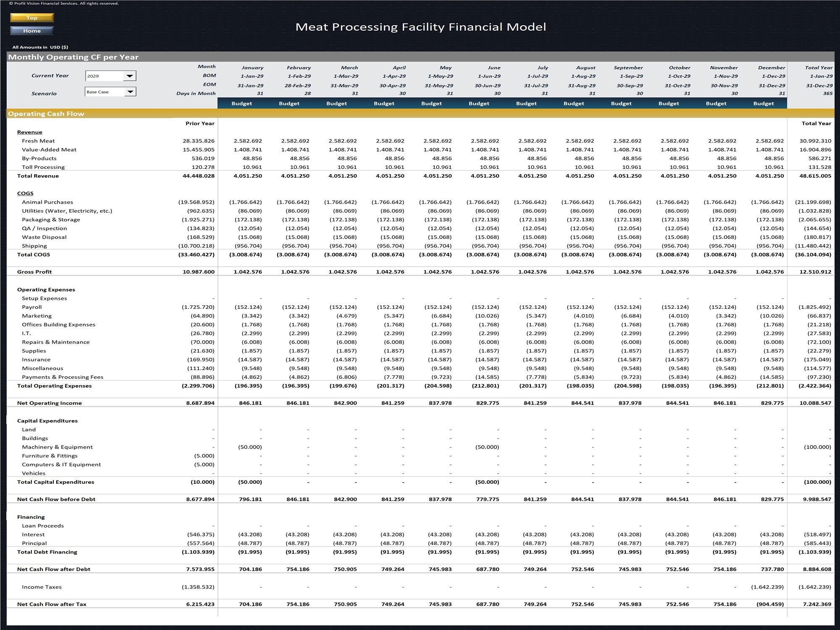840x630 pixels.
Task: Click Machinery & Equipment January value (50.000)
Action: pyautogui.click(x=250, y=447)
